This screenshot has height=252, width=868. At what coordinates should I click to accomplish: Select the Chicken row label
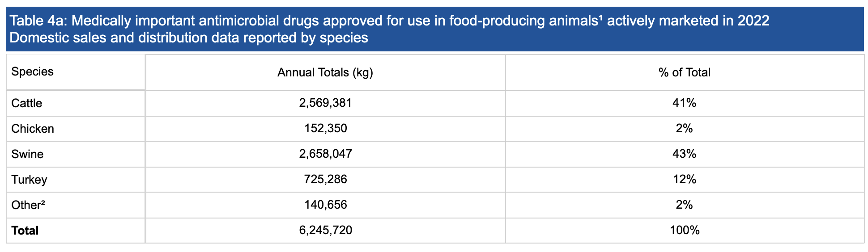tap(32, 129)
